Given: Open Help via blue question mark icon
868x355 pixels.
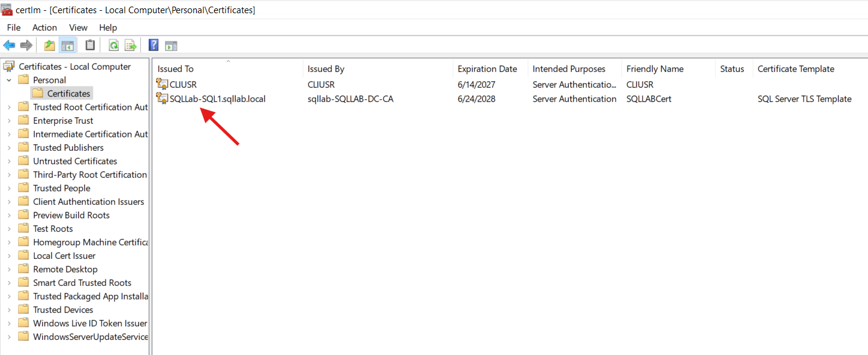Looking at the screenshot, I should tap(154, 45).
